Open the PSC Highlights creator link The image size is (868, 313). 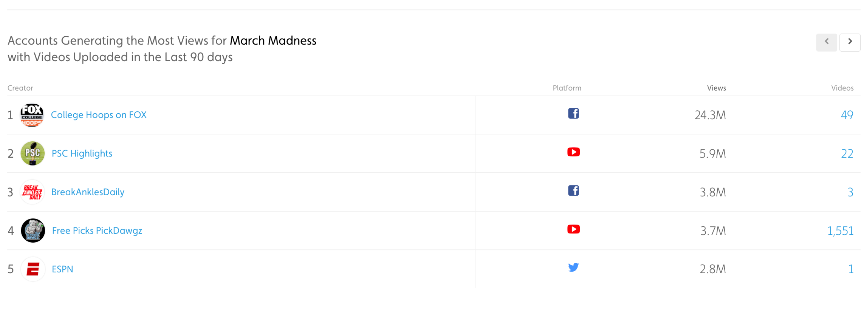(82, 153)
